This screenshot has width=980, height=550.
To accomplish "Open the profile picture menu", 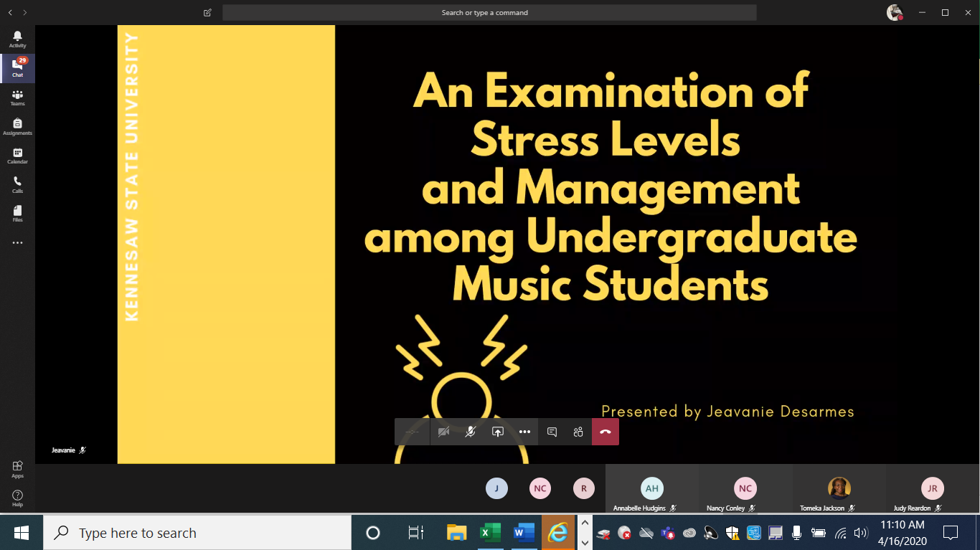I will pos(894,12).
